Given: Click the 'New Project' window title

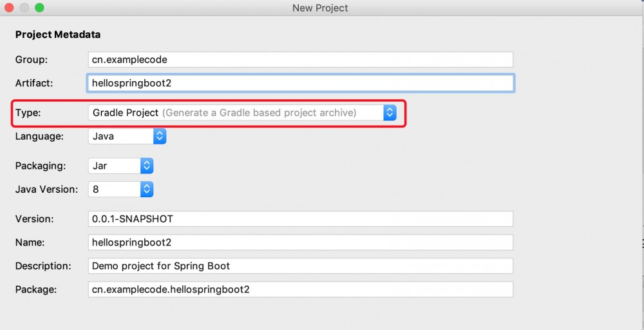Looking at the screenshot, I should 320,8.
